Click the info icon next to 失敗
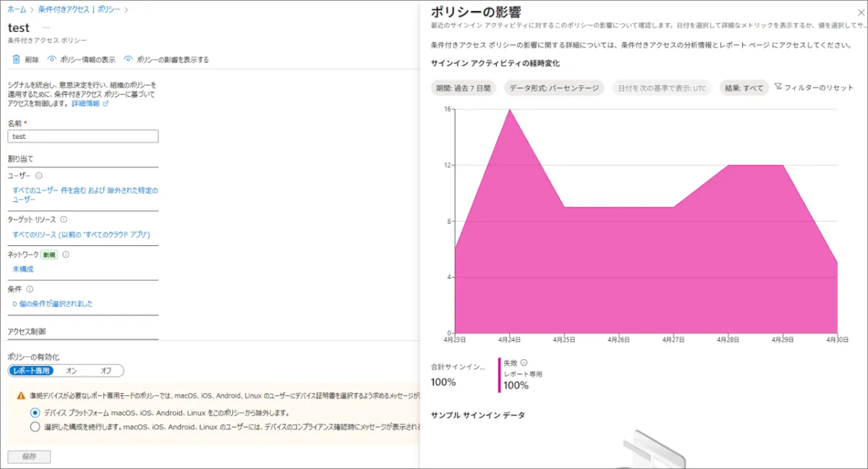This screenshot has width=868, height=469. 524,363
